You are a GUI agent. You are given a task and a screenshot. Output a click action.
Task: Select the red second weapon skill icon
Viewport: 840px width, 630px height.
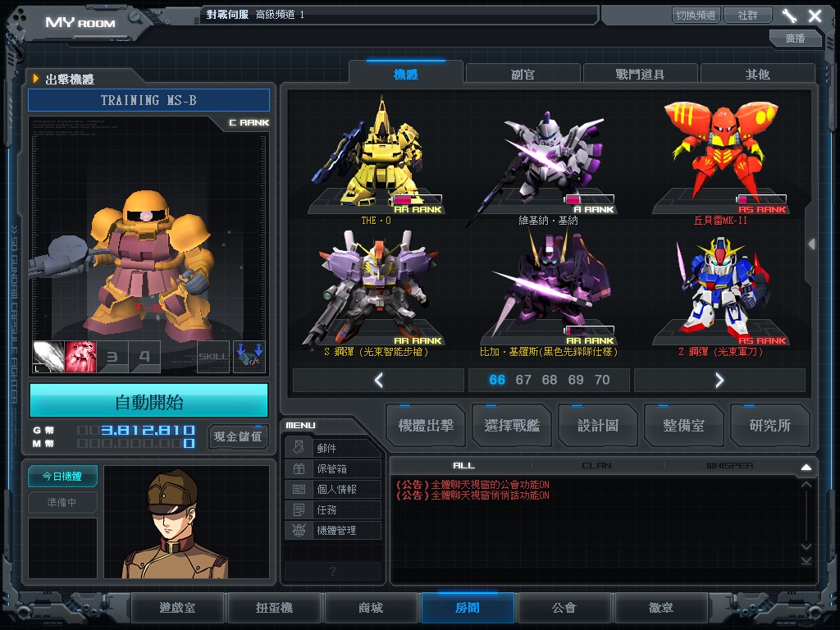(80, 356)
